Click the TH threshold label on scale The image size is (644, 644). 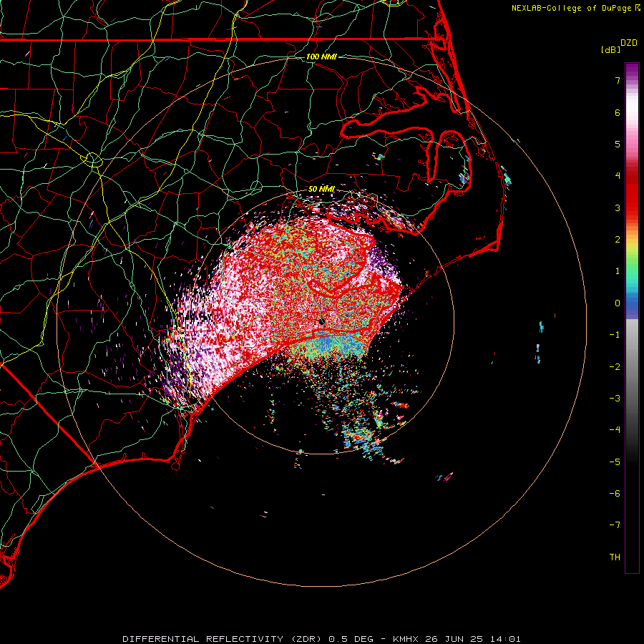[615, 557]
